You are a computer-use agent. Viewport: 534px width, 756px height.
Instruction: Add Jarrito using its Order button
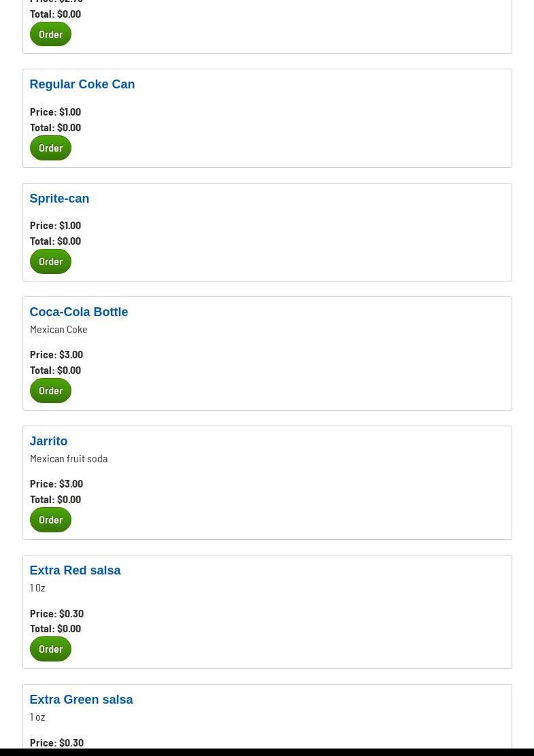click(x=50, y=519)
